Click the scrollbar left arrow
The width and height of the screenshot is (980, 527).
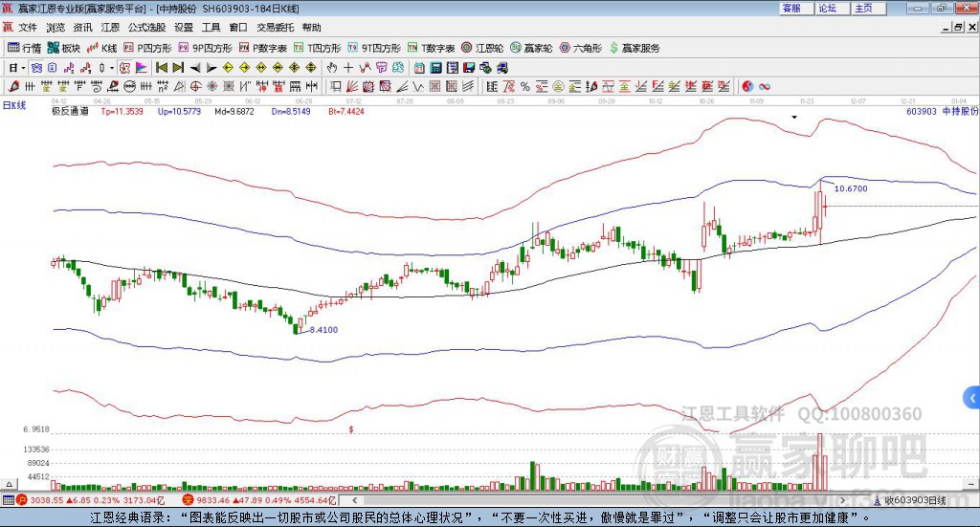coord(354,500)
